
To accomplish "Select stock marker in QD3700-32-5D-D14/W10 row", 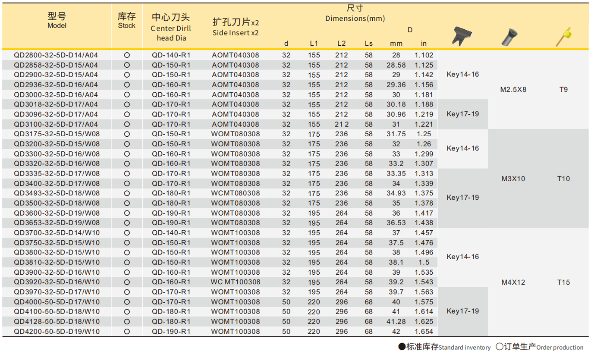I will 127,233.
